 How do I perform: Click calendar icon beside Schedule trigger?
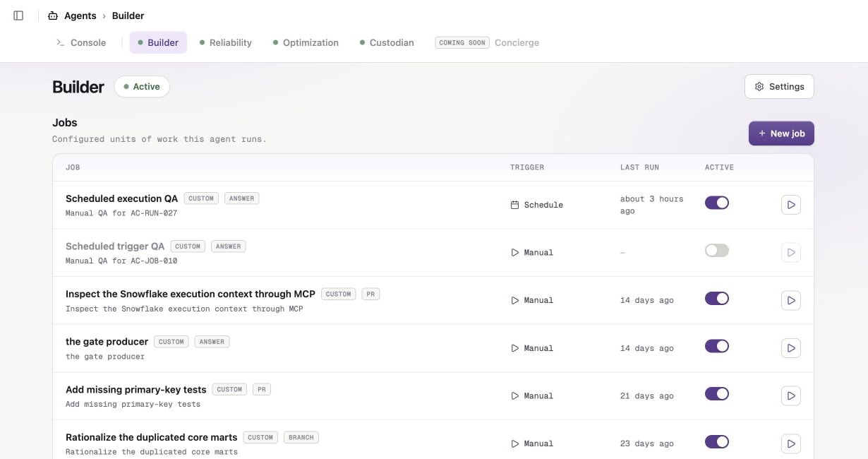pyautogui.click(x=514, y=205)
